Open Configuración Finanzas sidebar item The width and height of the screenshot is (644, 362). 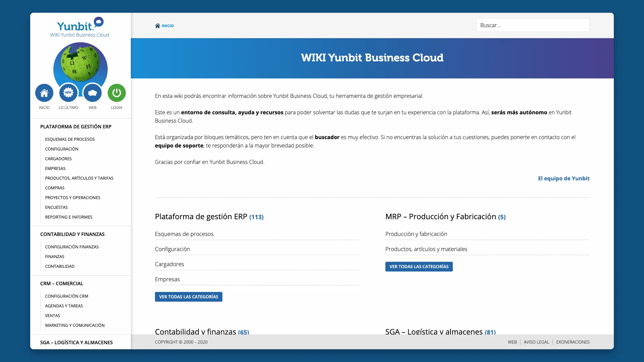(72, 247)
